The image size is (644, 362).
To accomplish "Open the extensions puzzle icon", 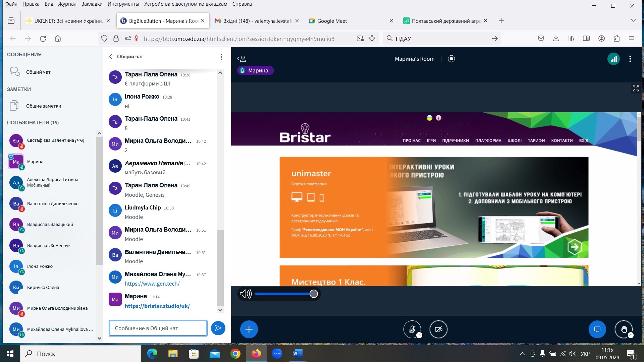I will coord(616,39).
